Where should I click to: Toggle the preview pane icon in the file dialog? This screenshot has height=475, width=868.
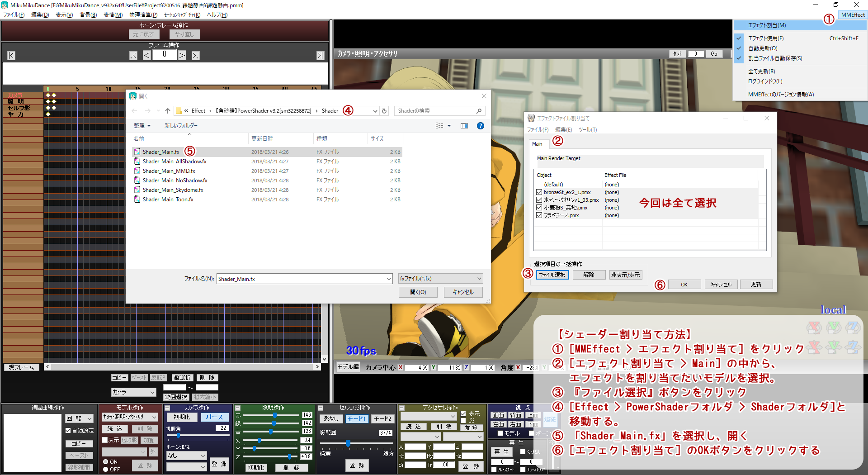[464, 125]
